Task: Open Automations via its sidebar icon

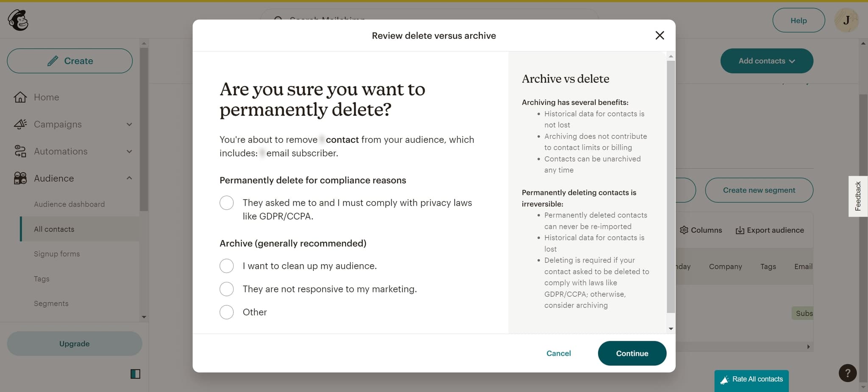Action: (20, 151)
